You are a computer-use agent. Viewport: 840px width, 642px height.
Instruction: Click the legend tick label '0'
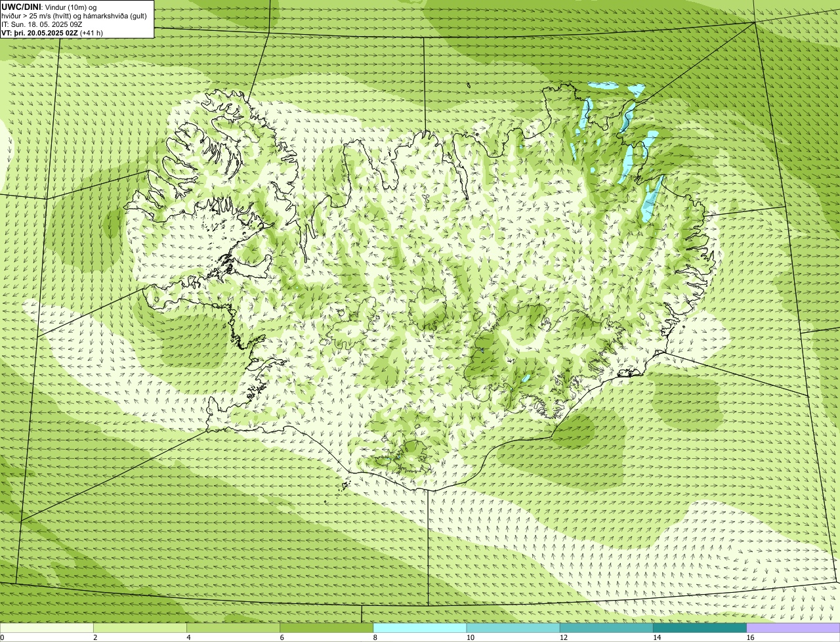point(2,637)
